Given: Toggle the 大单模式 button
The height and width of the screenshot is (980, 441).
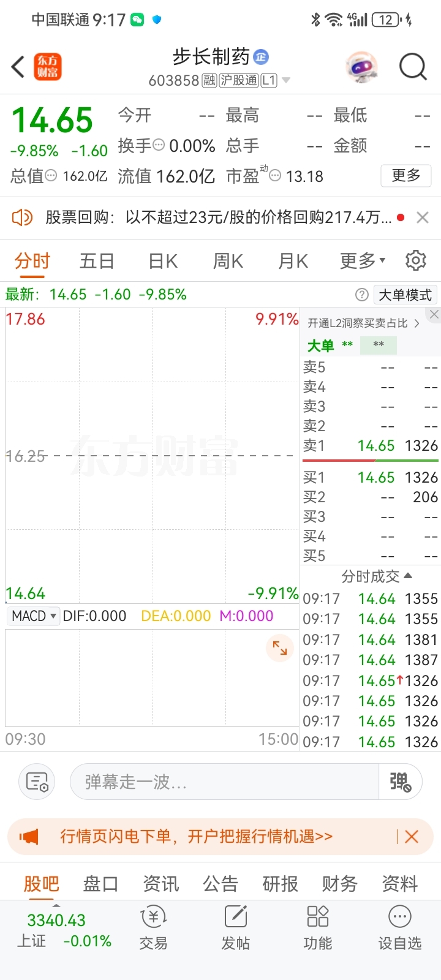Looking at the screenshot, I should point(405,295).
